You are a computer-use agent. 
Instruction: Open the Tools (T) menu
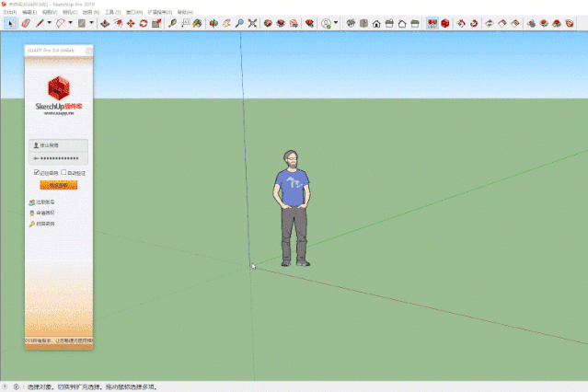tap(112, 12)
